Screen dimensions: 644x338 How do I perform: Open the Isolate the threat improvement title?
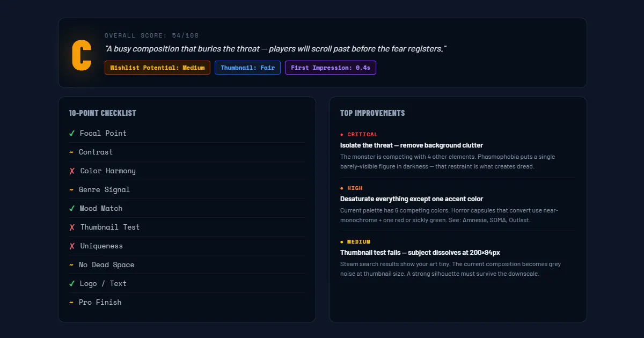point(412,145)
